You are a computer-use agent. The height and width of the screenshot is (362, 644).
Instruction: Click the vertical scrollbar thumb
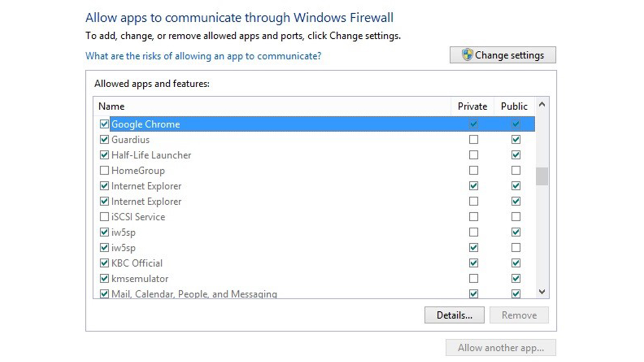pos(542,176)
